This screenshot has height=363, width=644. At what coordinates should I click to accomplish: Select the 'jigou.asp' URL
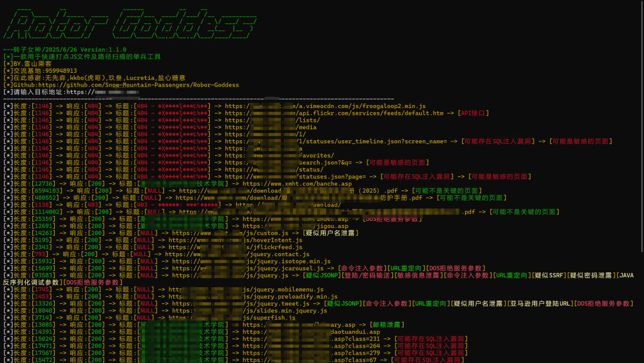295,226
